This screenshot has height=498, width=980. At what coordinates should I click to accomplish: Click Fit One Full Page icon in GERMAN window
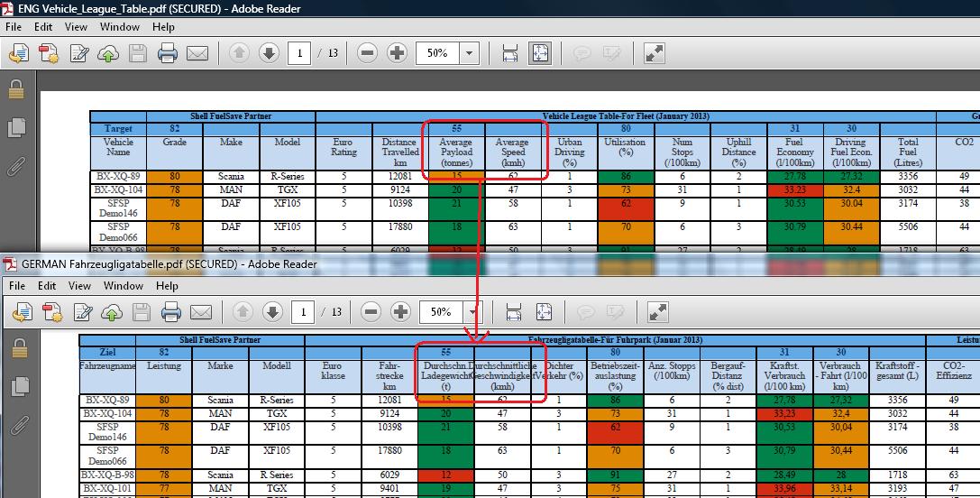pos(544,311)
